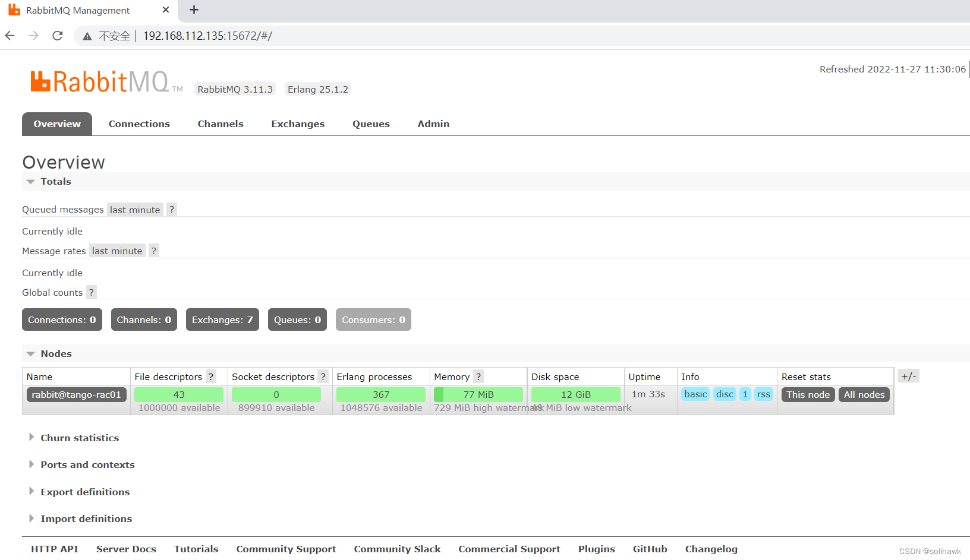Click the address bar URL

207,36
